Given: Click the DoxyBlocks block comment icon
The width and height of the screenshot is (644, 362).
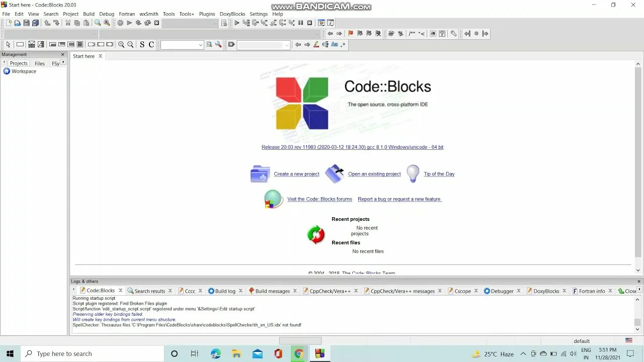Looking at the screenshot, I should [x=412, y=34].
